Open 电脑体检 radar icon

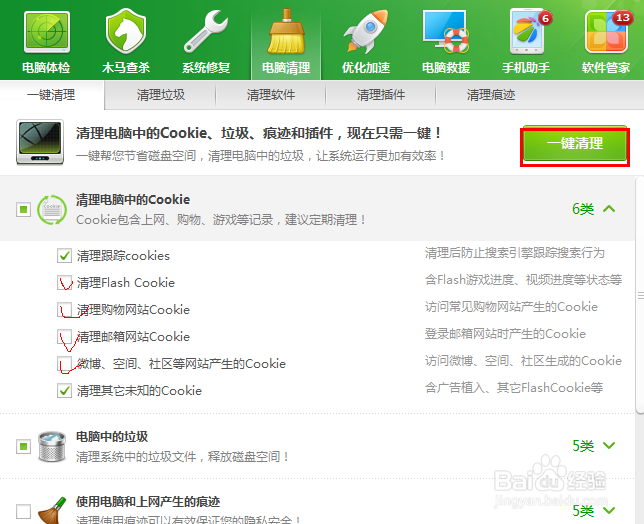(x=46, y=32)
